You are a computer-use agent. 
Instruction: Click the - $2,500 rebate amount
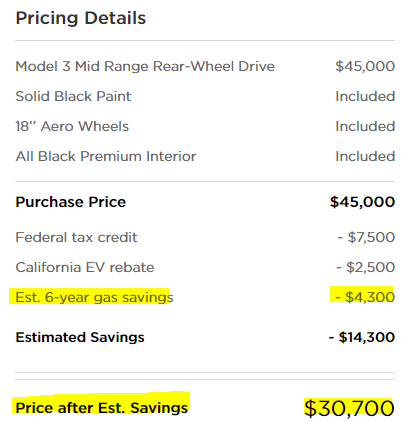366,267
